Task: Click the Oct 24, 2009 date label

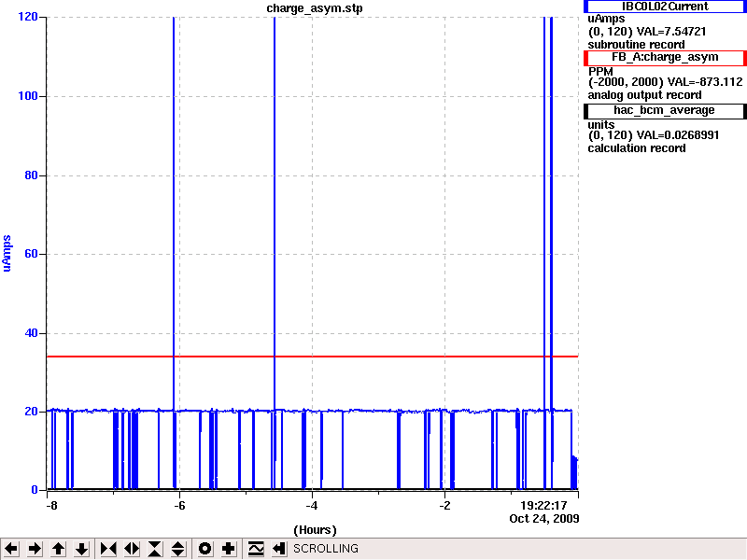Action: pos(544,519)
